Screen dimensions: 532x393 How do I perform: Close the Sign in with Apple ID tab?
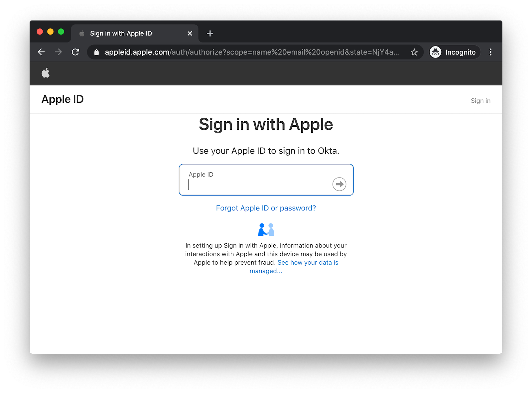pyautogui.click(x=190, y=33)
